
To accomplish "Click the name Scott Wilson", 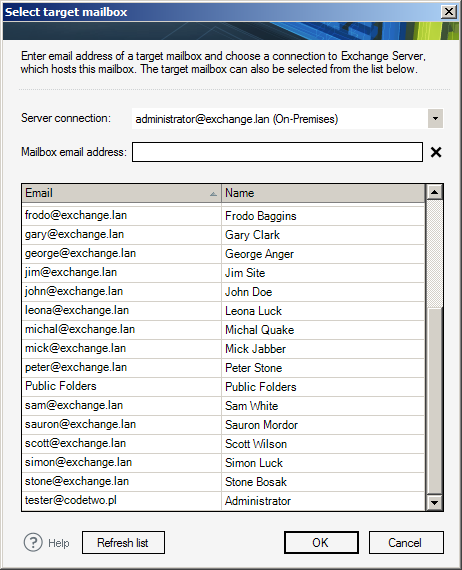I will coord(256,443).
